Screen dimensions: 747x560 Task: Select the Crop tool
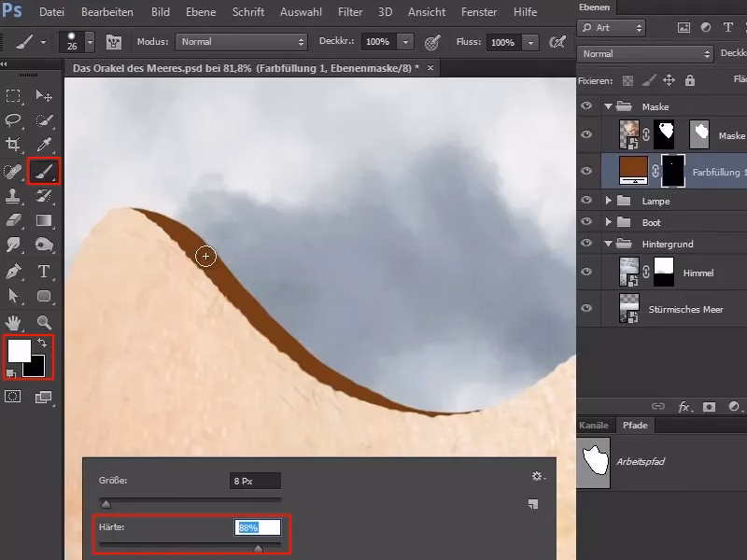pyautogui.click(x=13, y=144)
